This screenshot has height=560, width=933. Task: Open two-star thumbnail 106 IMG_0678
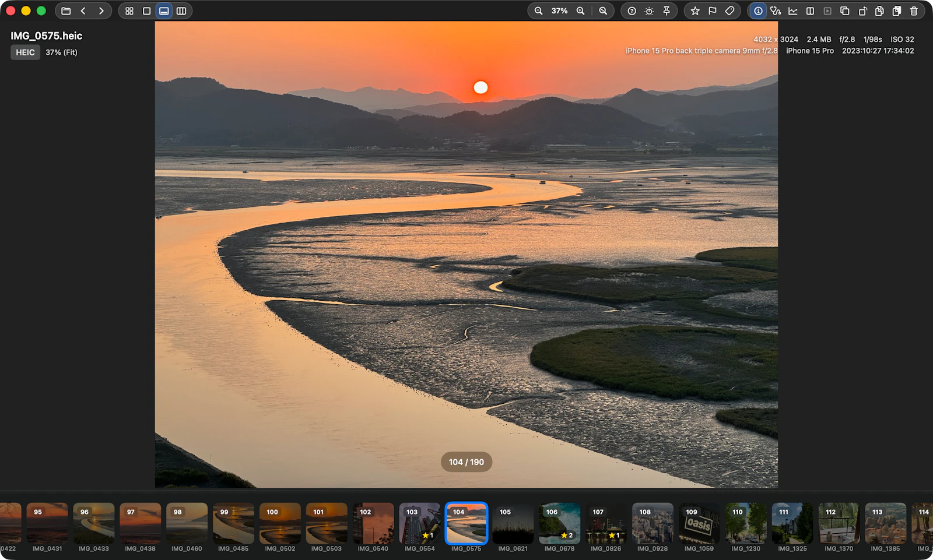click(x=560, y=524)
